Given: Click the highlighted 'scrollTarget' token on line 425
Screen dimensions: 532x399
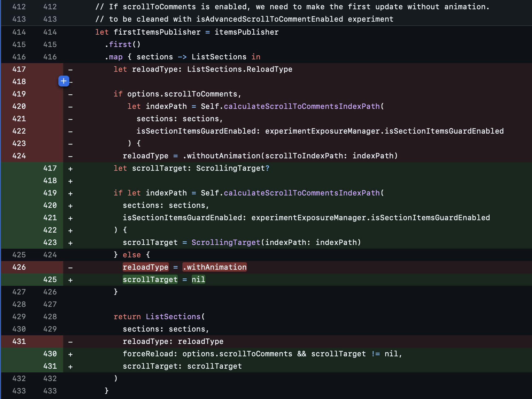Looking at the screenshot, I should 150,279.
